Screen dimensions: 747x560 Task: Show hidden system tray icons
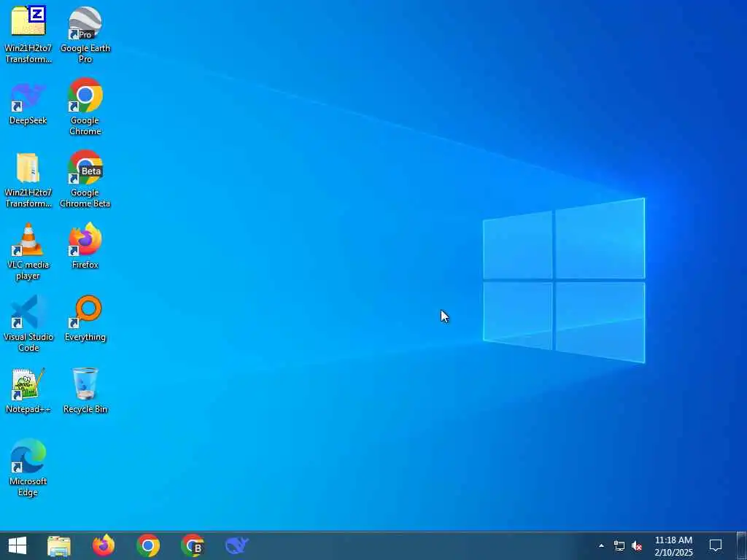601,545
